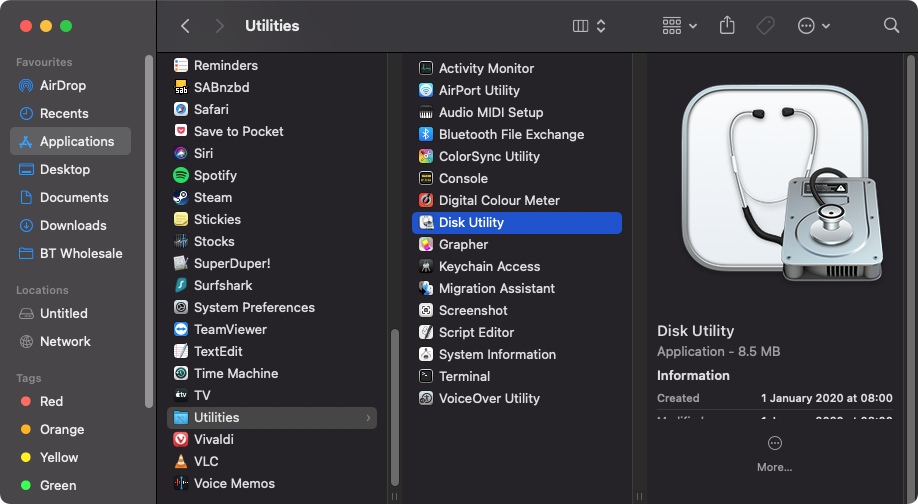The width and height of the screenshot is (918, 504).
Task: Select Digital Colour Meter
Action: point(517,200)
